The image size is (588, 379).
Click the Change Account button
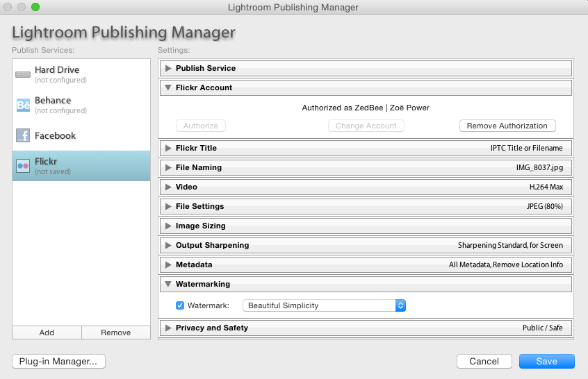366,126
